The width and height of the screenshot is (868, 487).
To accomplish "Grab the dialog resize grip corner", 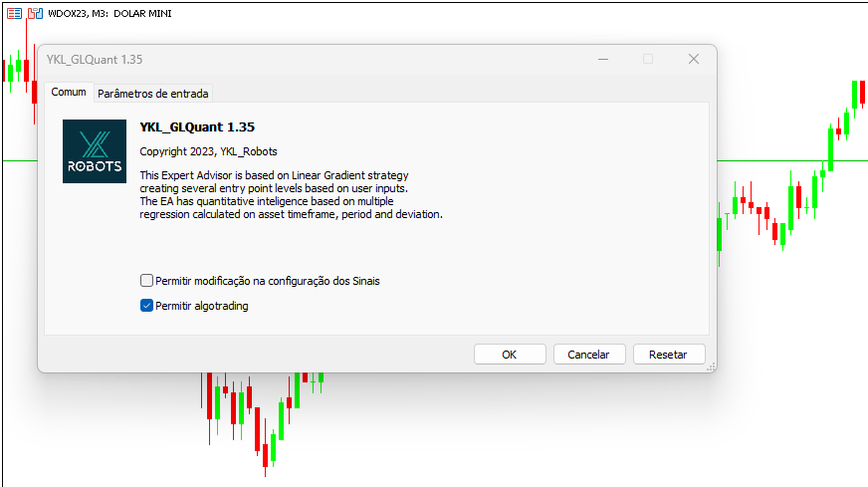I will click(712, 366).
